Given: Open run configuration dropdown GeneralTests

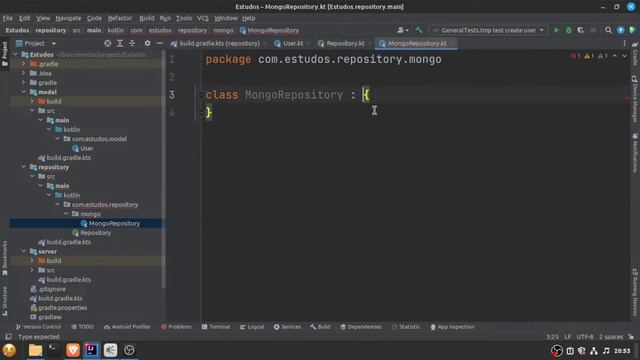Looking at the screenshot, I should pos(488,30).
